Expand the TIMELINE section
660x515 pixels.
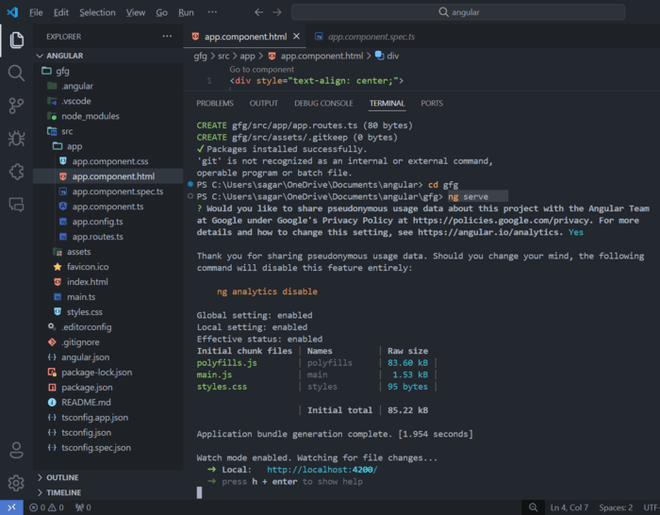coord(62,493)
